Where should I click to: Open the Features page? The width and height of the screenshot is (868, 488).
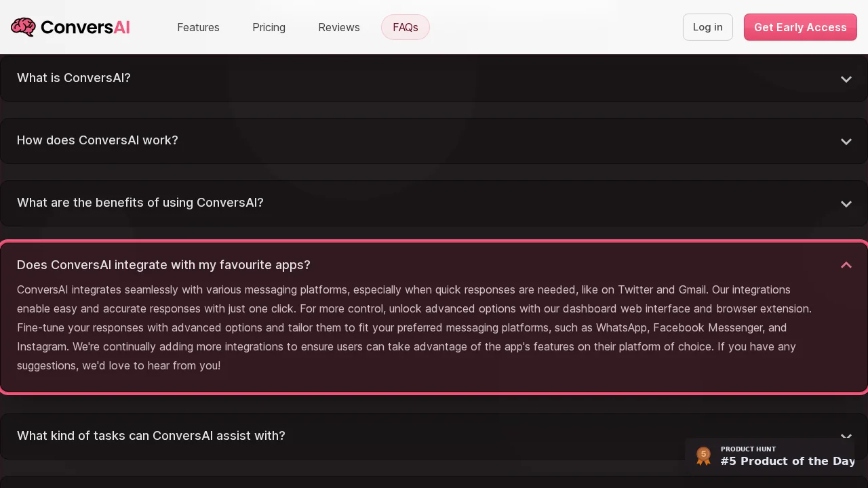[x=198, y=27]
